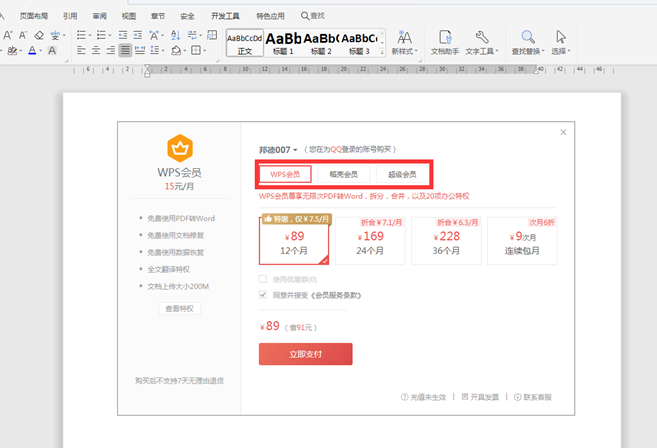Align text left
657x448 pixels.
[81, 51]
